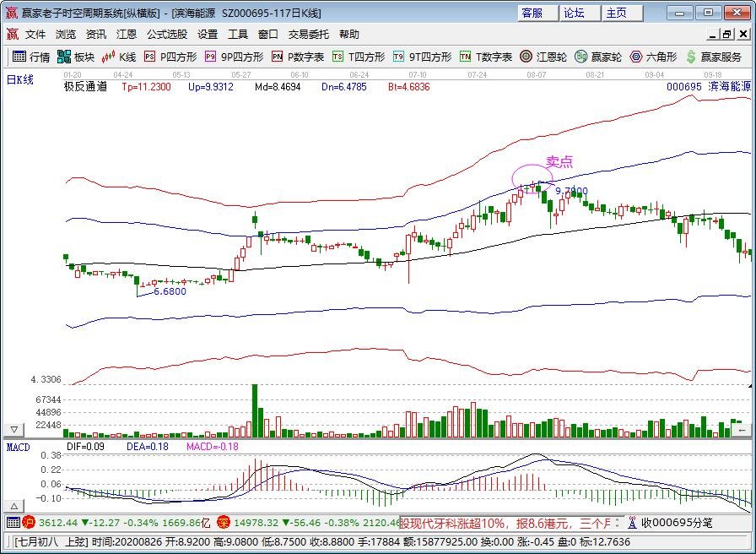Open the 9T四方形 tool
The height and width of the screenshot is (554, 756).
click(x=423, y=57)
